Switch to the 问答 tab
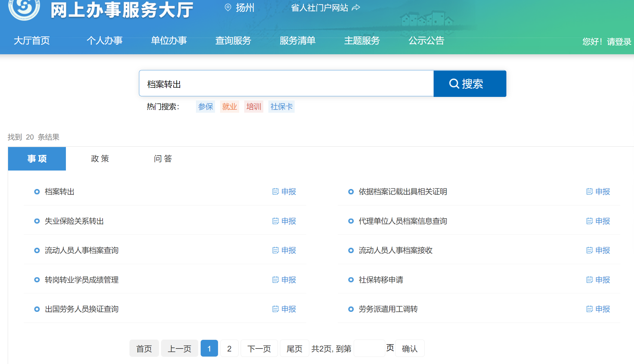This screenshot has height=364, width=634. 163,159
